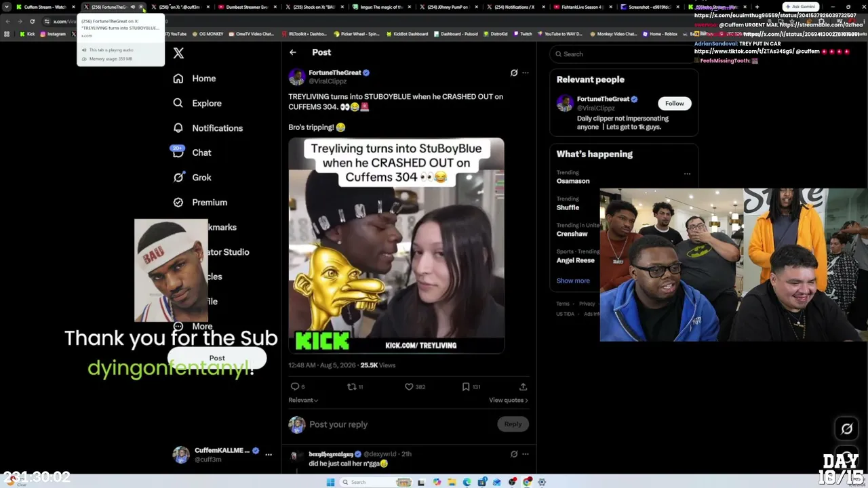Open the OG MONKEY bookmark
Image resolution: width=868 pixels, height=488 pixels.
tap(208, 34)
